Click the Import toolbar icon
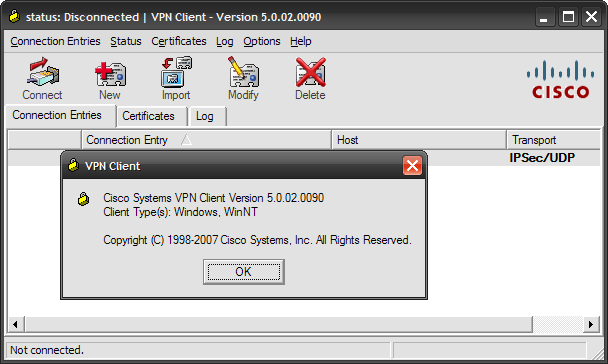The height and width of the screenshot is (364, 608). (x=176, y=79)
